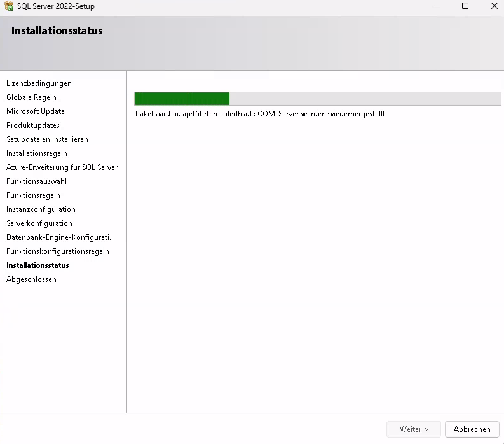Select the Instanzkonfiguration step
Screen dimensions: 504x444
41,209
